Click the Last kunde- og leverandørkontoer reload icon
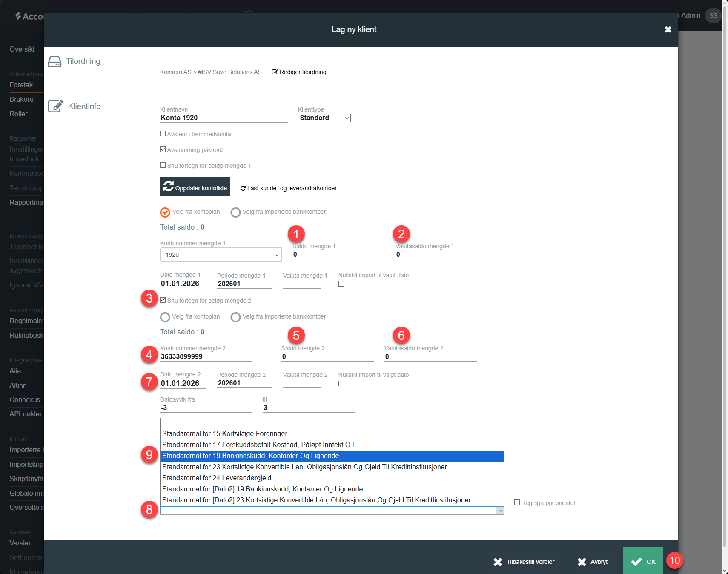 [x=243, y=188]
